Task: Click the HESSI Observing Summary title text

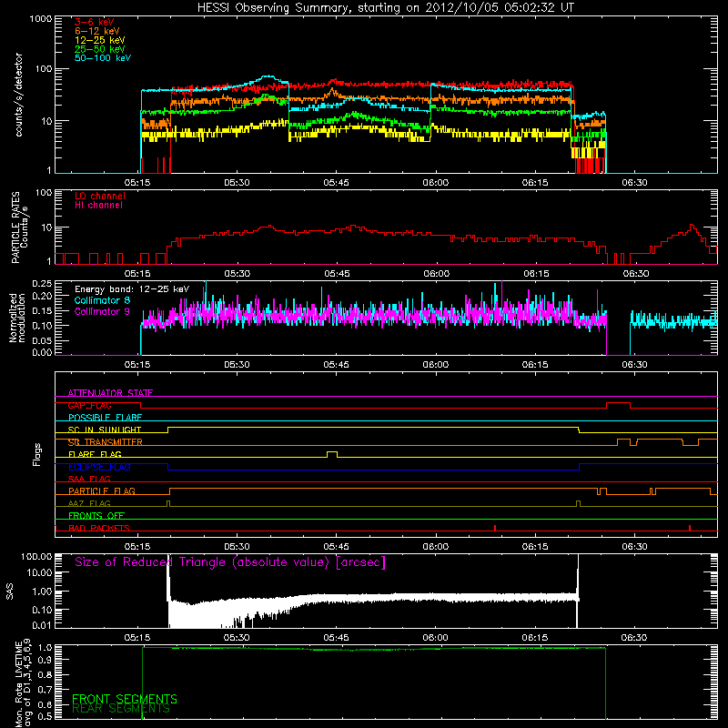Action: pos(386,8)
